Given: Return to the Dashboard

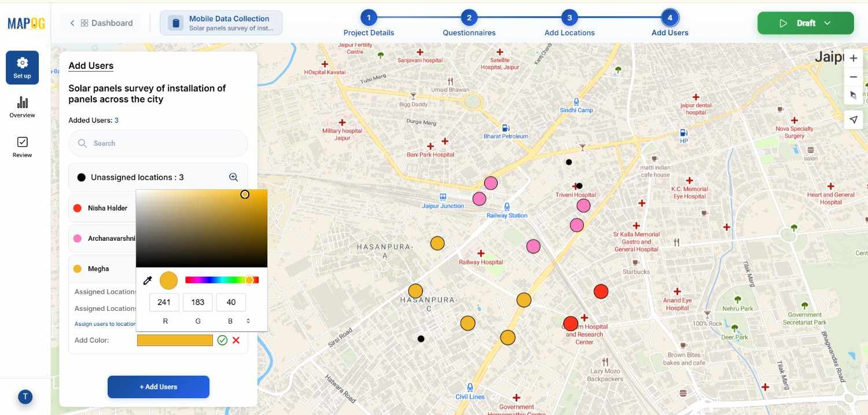Looking at the screenshot, I should click(x=101, y=23).
